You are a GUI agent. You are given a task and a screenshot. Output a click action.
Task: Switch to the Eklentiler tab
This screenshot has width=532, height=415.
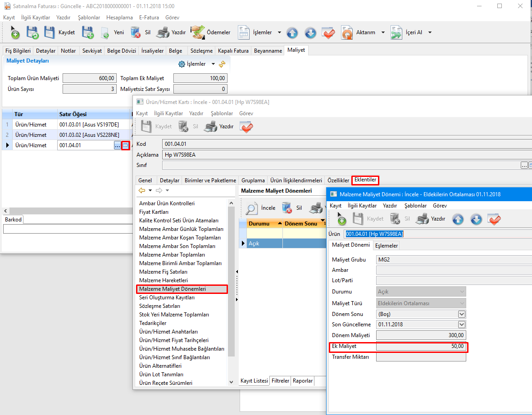click(365, 180)
